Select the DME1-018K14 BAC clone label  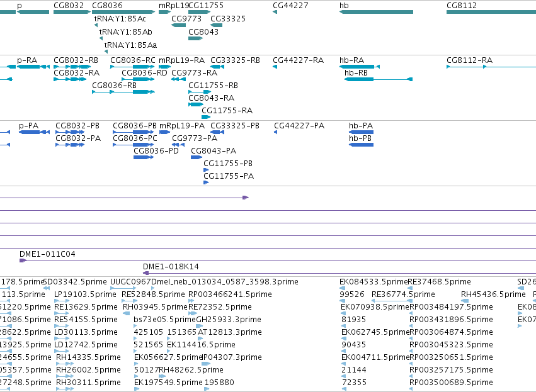point(171,267)
